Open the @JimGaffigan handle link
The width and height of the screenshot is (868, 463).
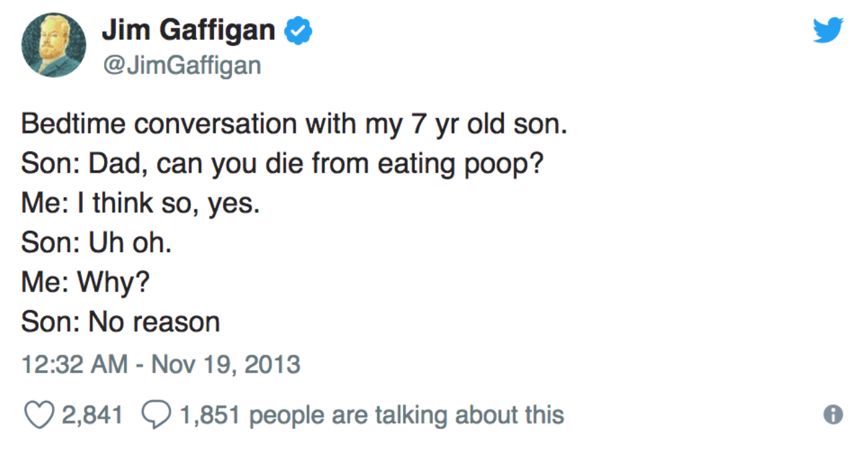pos(181,65)
